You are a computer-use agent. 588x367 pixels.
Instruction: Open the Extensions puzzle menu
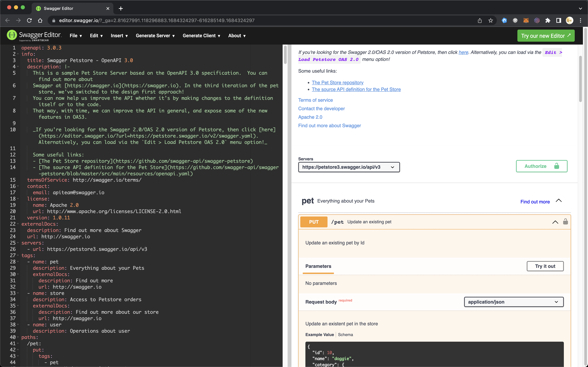point(548,20)
